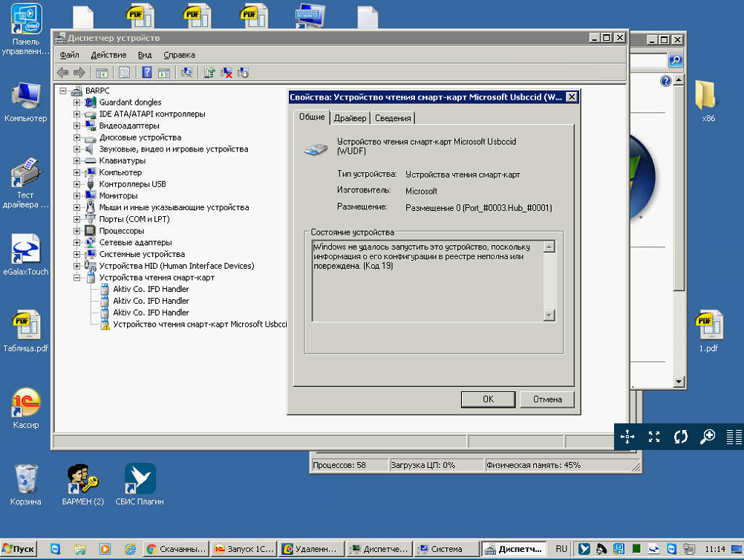Expand the Контроллеры USB tree node

(x=76, y=184)
